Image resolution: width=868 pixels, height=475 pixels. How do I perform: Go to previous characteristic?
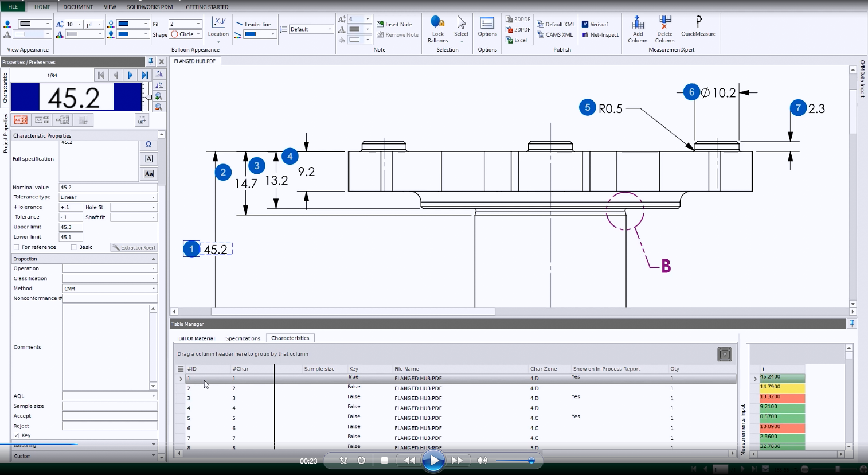coord(116,75)
